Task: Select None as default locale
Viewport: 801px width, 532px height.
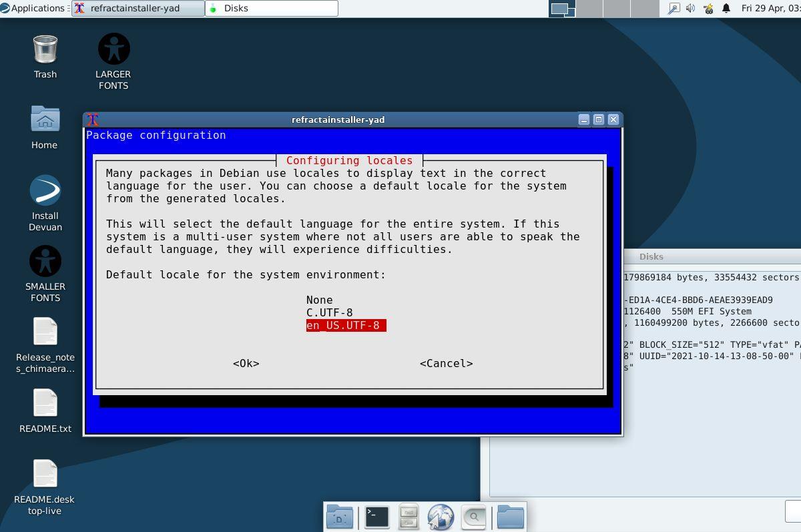Action: [x=318, y=300]
